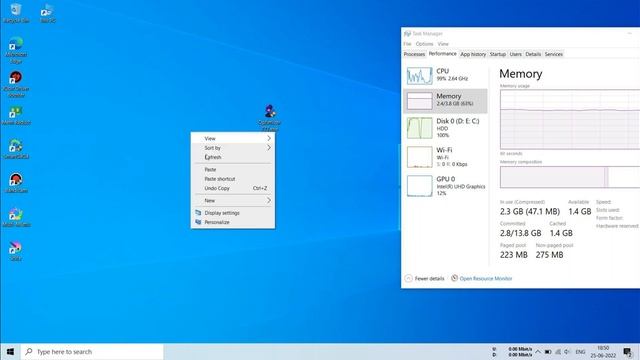Switch to the Performance tab
This screenshot has height=360, width=640.
click(442, 53)
